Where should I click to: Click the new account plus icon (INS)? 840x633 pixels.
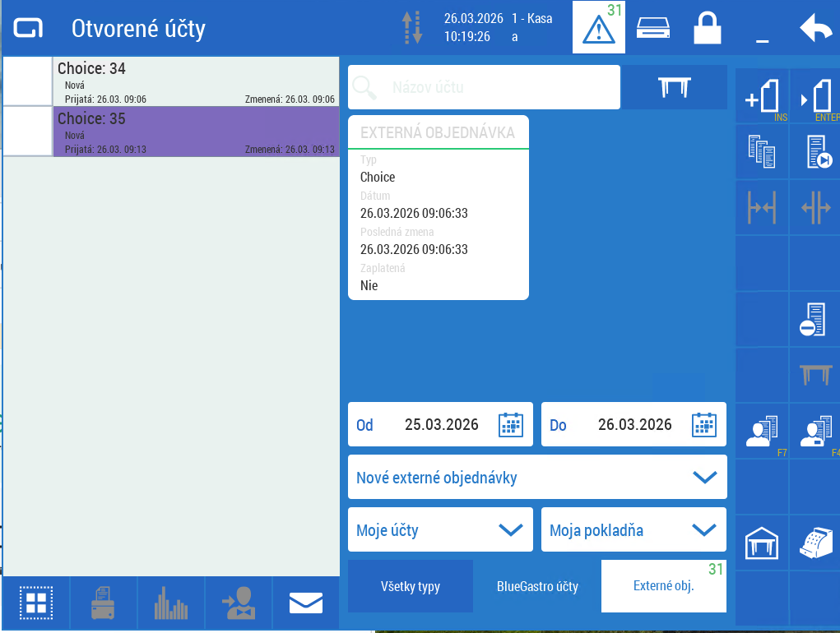click(x=762, y=96)
